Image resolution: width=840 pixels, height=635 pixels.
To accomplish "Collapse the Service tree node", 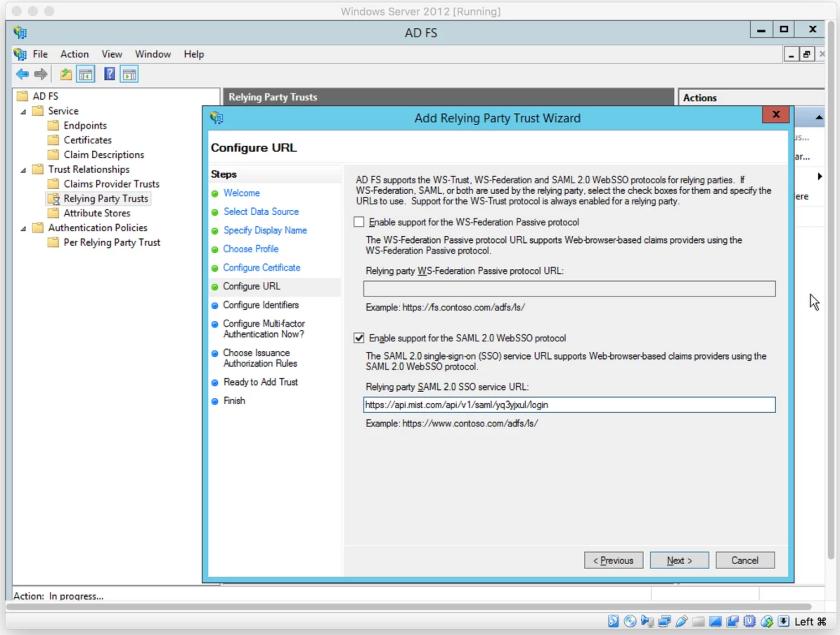I will (24, 112).
